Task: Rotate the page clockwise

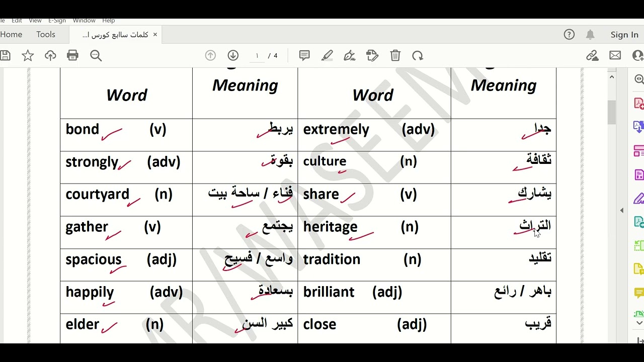Action: click(418, 56)
